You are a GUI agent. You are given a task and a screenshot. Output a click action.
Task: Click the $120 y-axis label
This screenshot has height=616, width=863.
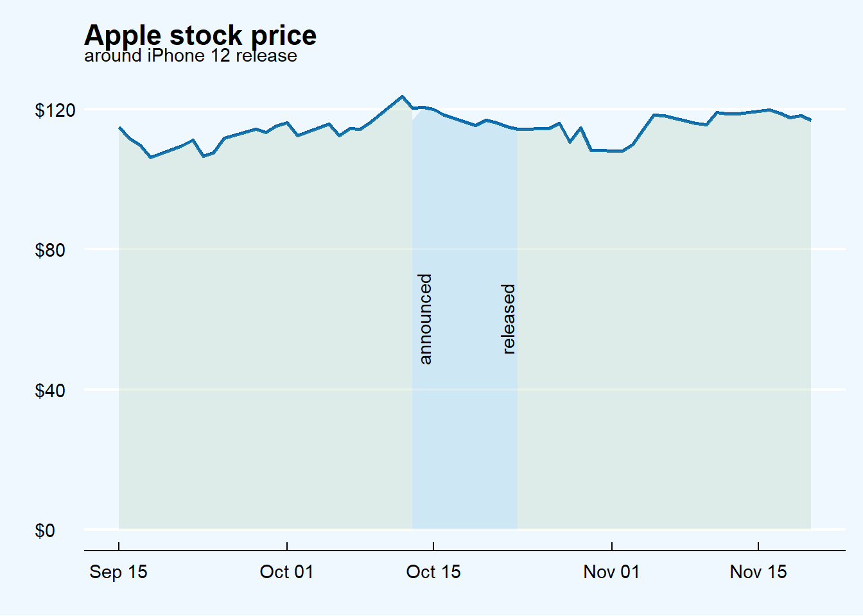(x=55, y=110)
